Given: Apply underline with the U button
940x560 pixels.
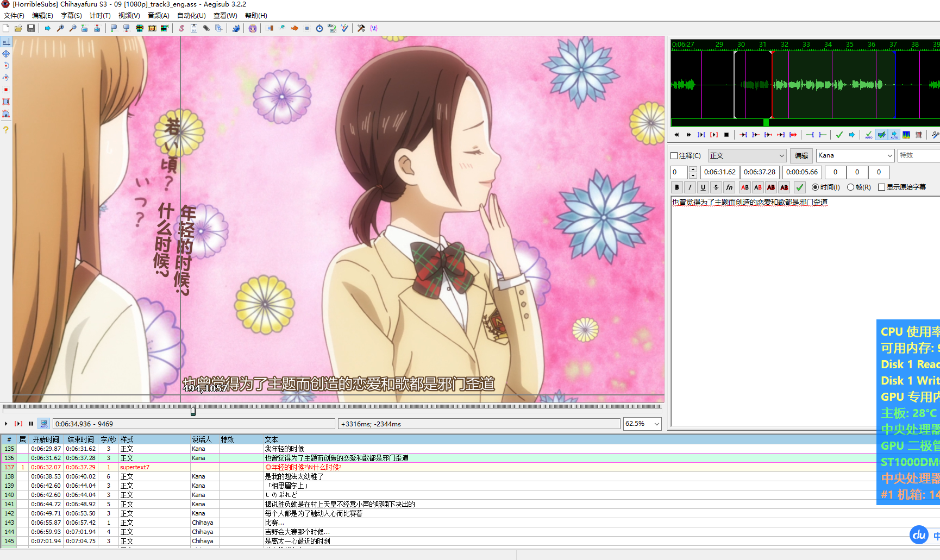Looking at the screenshot, I should (703, 187).
